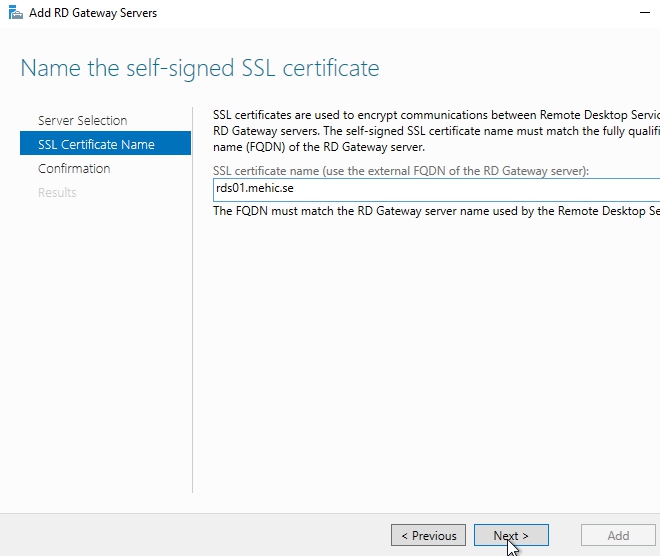Click the vertical divider beside the step list
The height and width of the screenshot is (556, 660).
pyautogui.click(x=192, y=300)
